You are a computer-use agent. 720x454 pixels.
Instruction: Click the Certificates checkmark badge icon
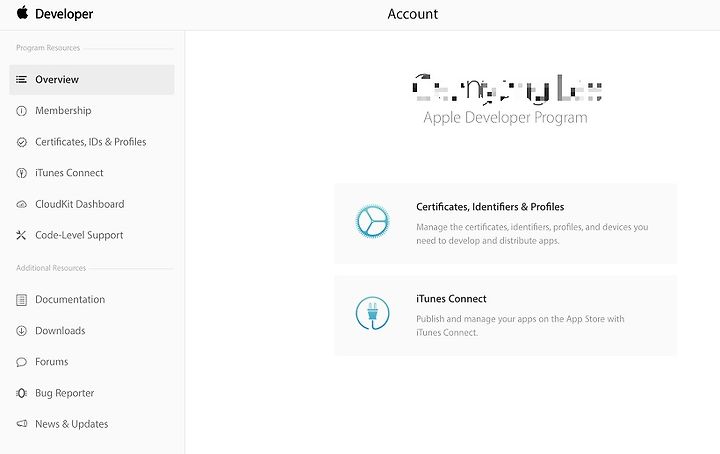click(21, 142)
